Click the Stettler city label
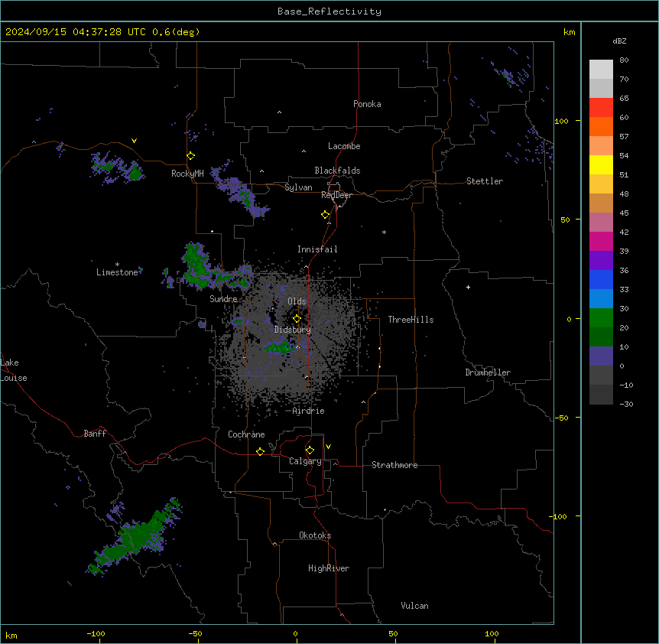 coord(485,181)
